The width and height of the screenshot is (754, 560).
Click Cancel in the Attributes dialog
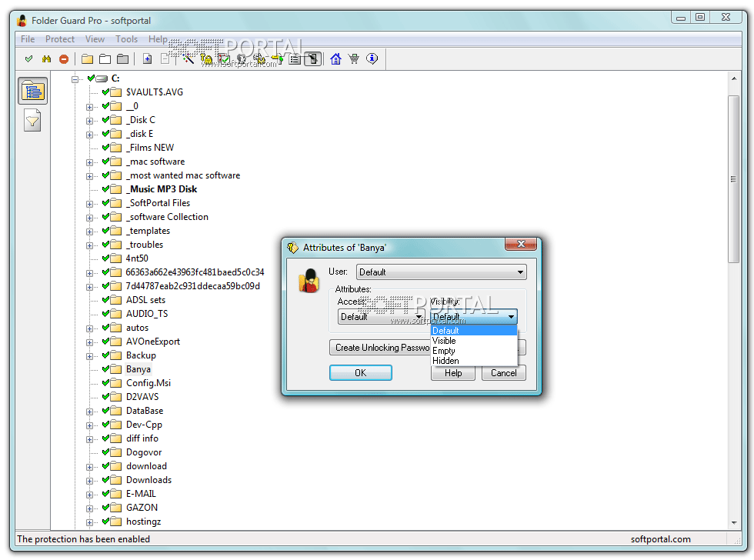(503, 373)
